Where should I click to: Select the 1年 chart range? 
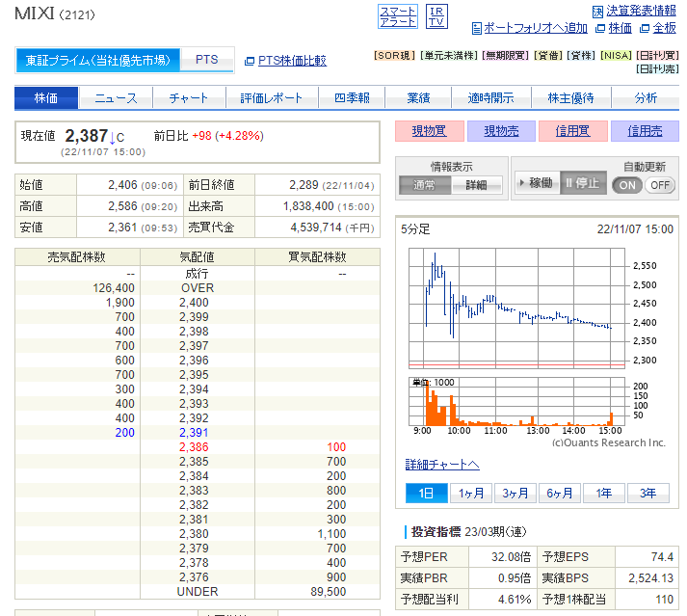point(604,494)
